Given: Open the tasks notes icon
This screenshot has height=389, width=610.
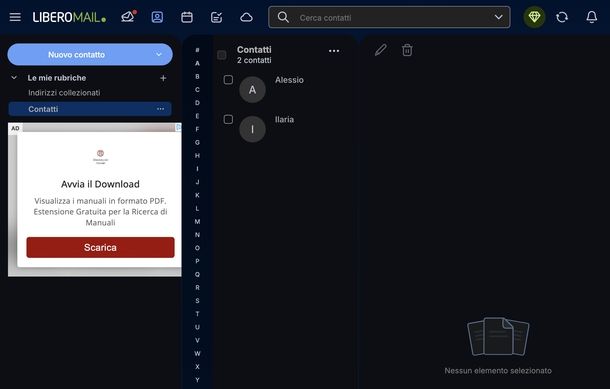Looking at the screenshot, I should pyautogui.click(x=216, y=17).
